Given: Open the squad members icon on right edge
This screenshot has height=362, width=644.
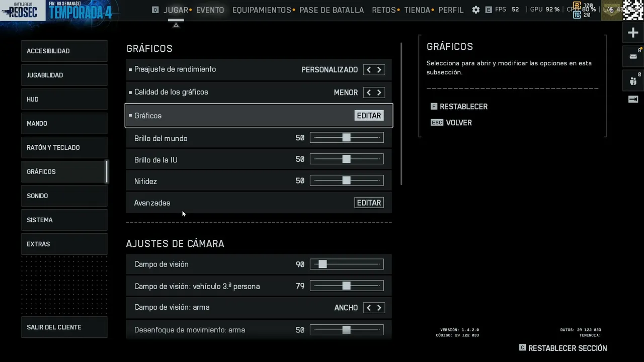Looking at the screenshot, I should click(633, 80).
